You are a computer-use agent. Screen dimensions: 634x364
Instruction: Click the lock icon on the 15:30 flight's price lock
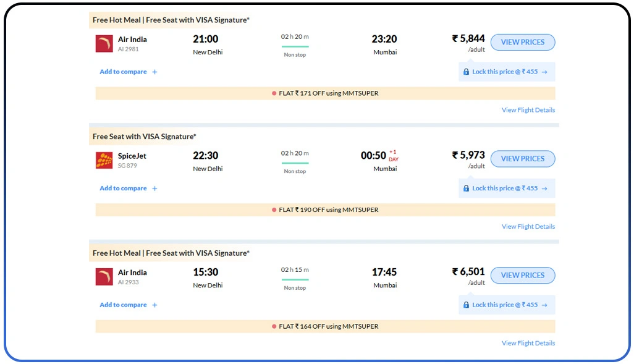coord(467,305)
